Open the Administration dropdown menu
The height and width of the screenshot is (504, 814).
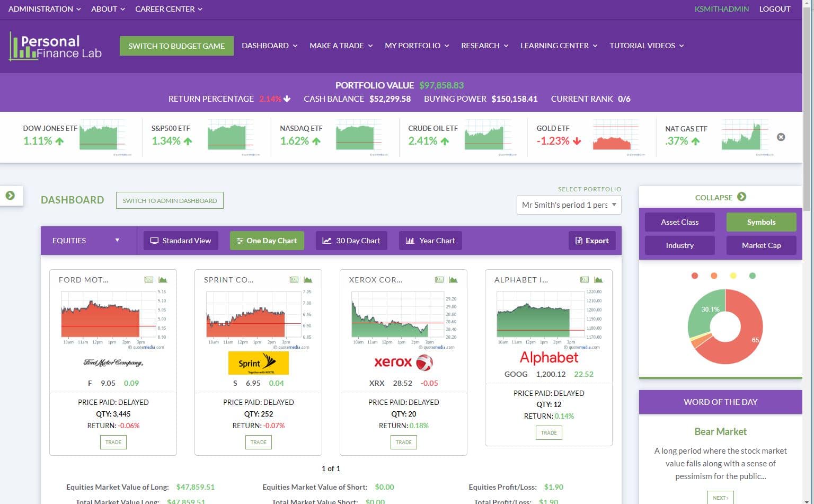click(x=45, y=9)
